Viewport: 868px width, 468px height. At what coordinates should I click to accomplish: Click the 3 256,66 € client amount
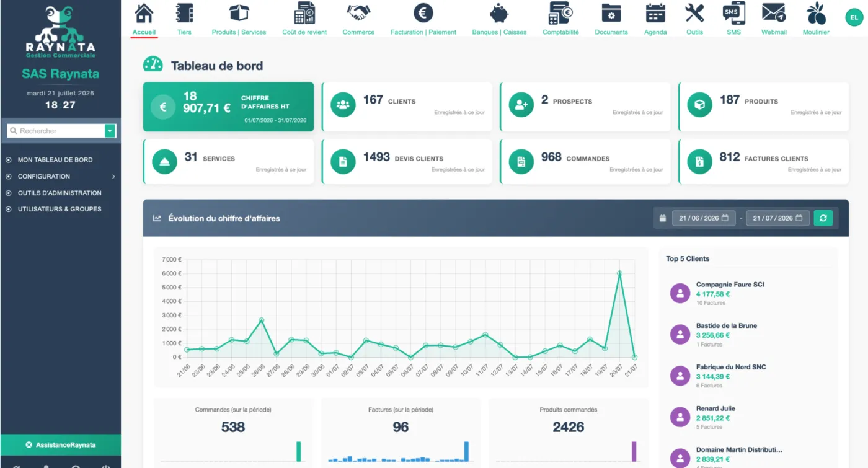point(713,335)
